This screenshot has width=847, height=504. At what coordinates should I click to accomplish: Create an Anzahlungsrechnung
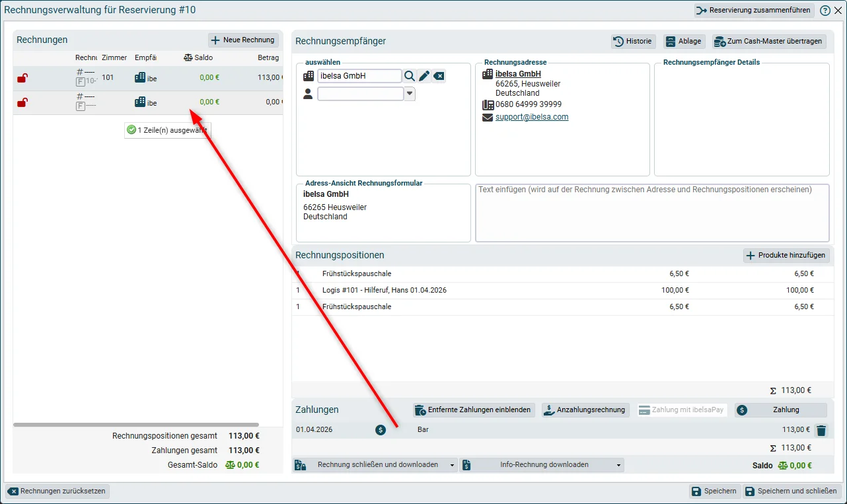coord(585,410)
